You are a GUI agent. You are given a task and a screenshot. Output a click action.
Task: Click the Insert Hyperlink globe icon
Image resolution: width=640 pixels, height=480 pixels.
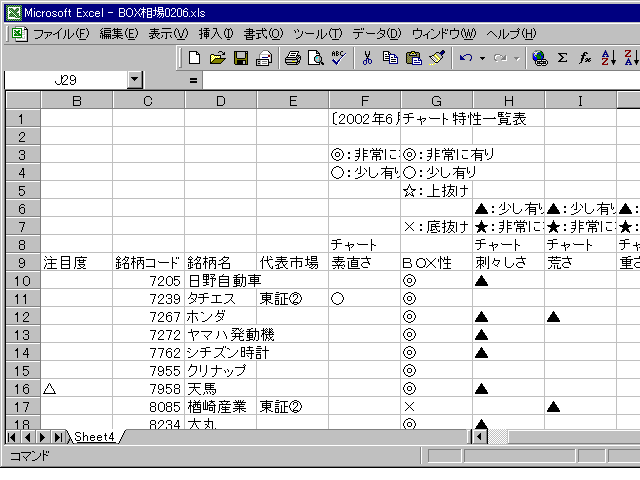point(540,58)
